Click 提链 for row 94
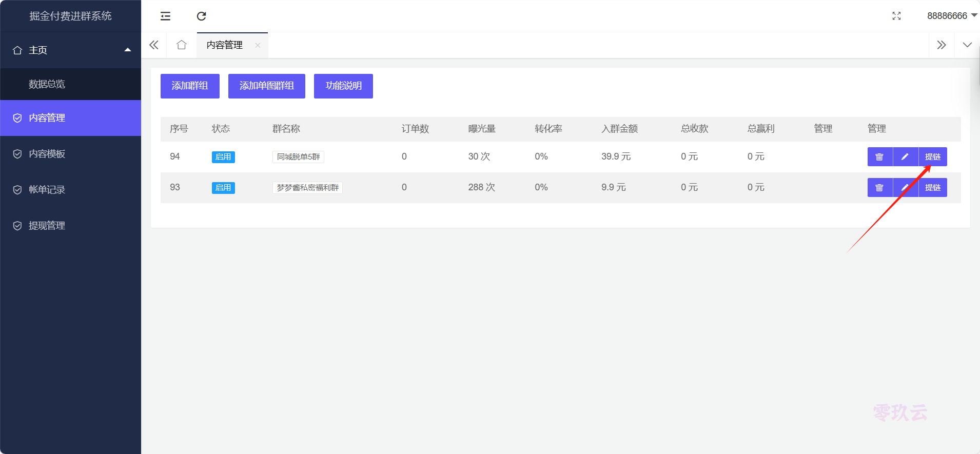This screenshot has width=980, height=454. tap(933, 157)
